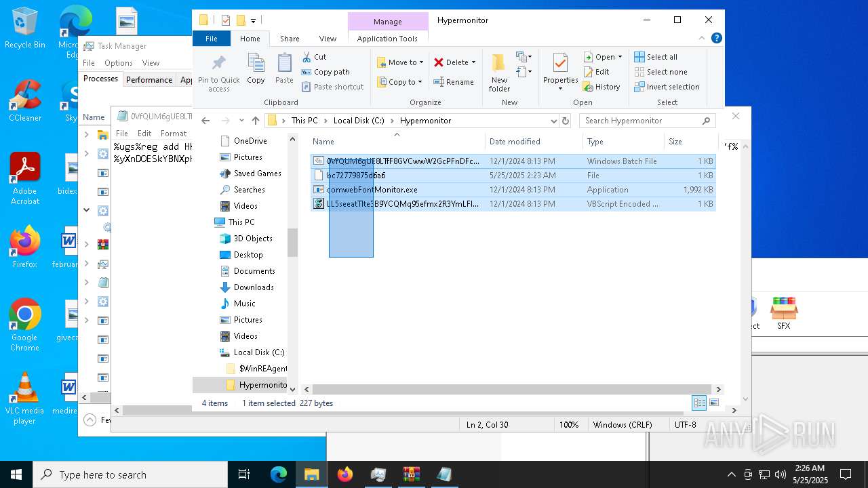Open the Application Tools tab
Viewport: 868px width, 488px height.
[387, 39]
